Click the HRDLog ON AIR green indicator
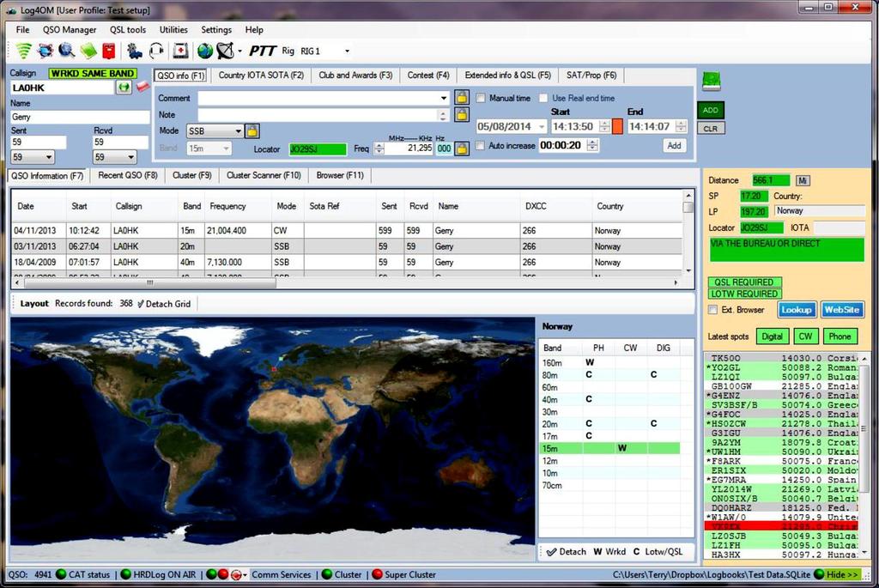 125,574
